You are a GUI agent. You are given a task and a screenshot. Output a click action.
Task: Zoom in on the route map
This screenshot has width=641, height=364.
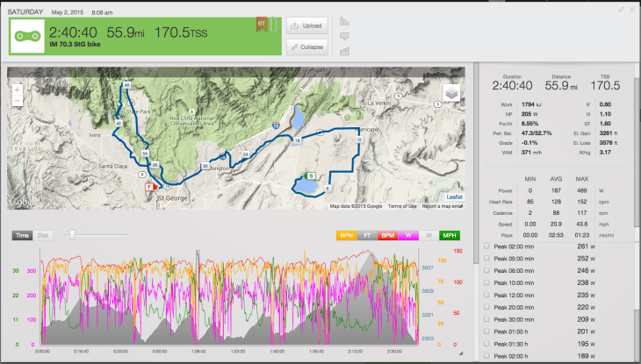tap(18, 89)
